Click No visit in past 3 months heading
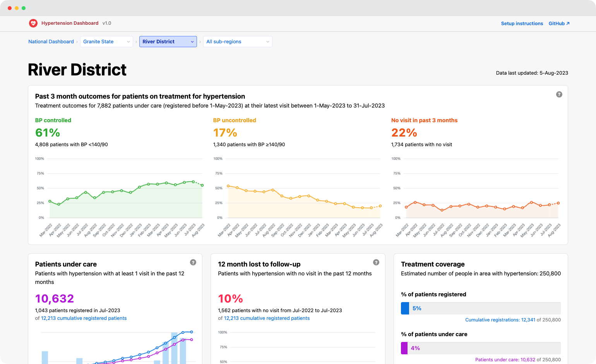The height and width of the screenshot is (364, 596). tap(424, 120)
